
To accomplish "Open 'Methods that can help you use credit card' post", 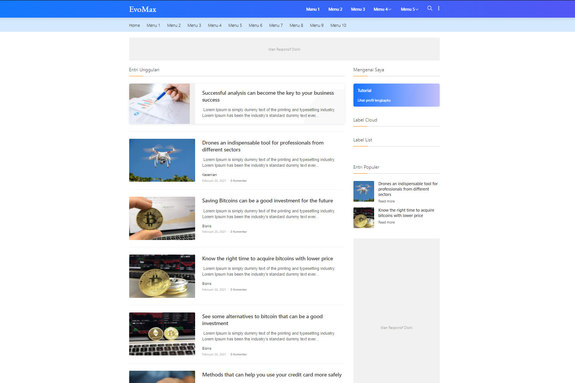I will [272, 375].
